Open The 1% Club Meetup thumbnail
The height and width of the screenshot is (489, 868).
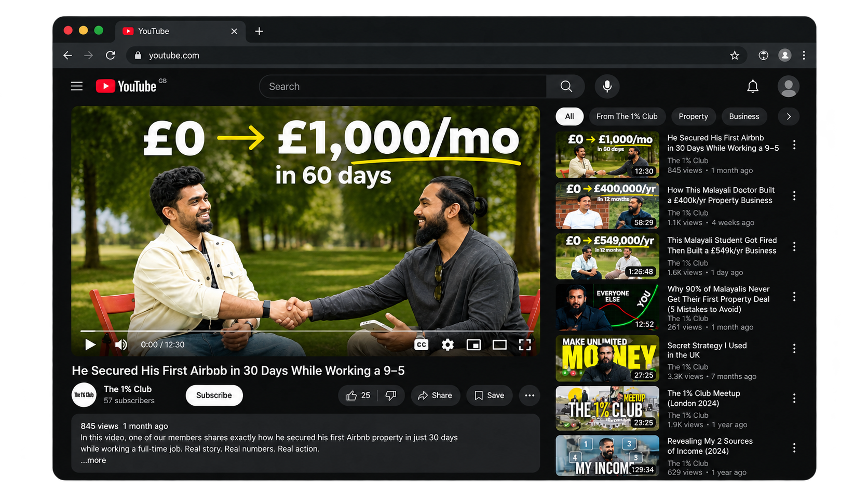(607, 408)
